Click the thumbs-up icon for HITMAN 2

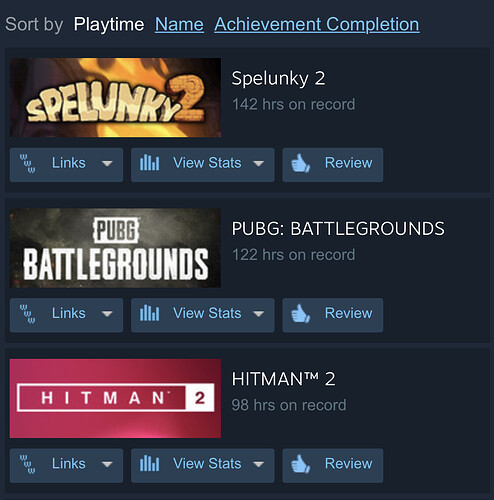point(301,464)
